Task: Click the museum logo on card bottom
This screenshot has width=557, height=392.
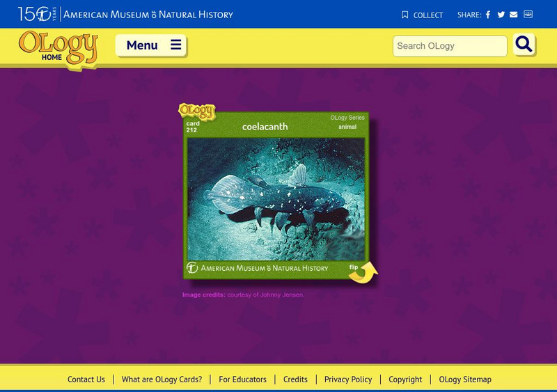Action: (257, 268)
